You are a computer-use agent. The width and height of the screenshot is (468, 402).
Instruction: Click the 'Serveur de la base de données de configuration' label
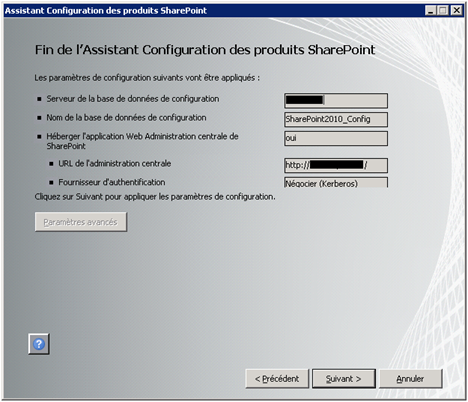[133, 99]
